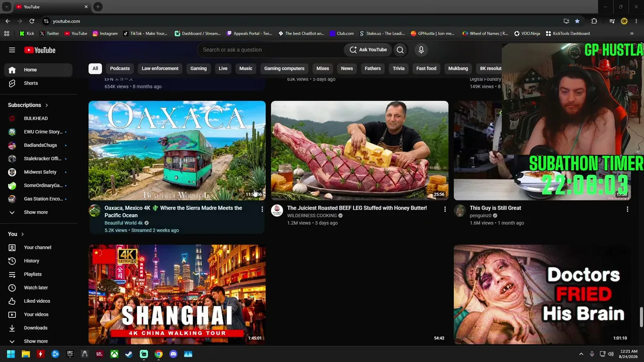644x362 pixels.
Task: Expand the You section chevron
Action: coord(22,234)
